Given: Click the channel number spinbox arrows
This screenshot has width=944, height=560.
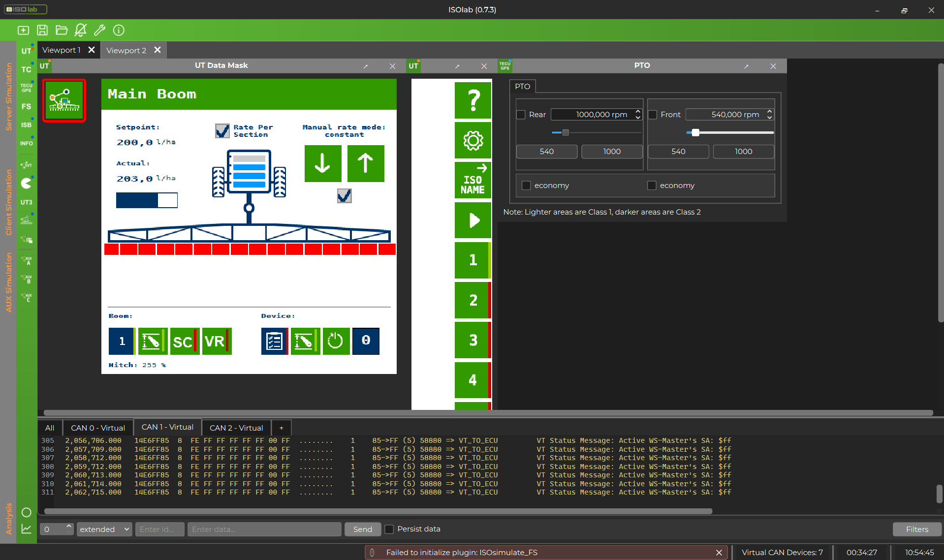Looking at the screenshot, I should tap(69, 529).
